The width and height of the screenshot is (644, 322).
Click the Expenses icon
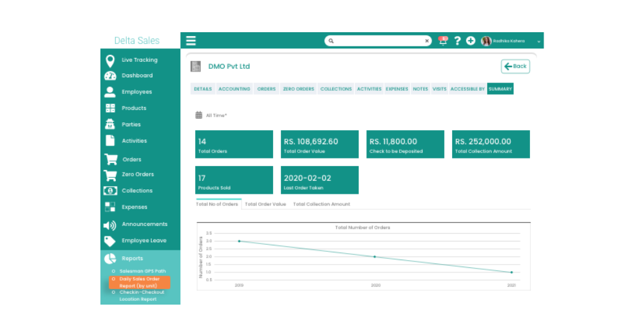tap(110, 207)
